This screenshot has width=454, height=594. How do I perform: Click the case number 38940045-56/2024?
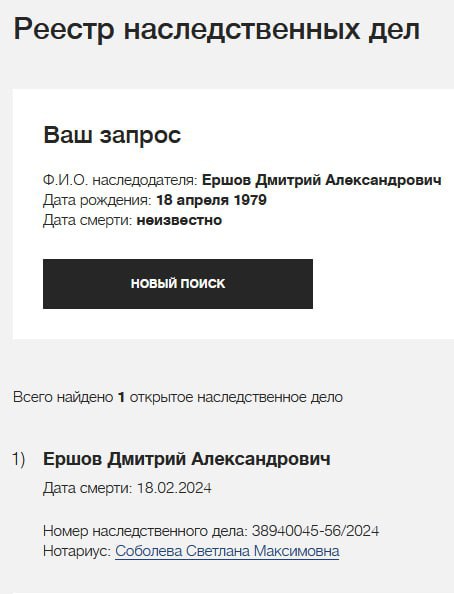click(x=315, y=531)
